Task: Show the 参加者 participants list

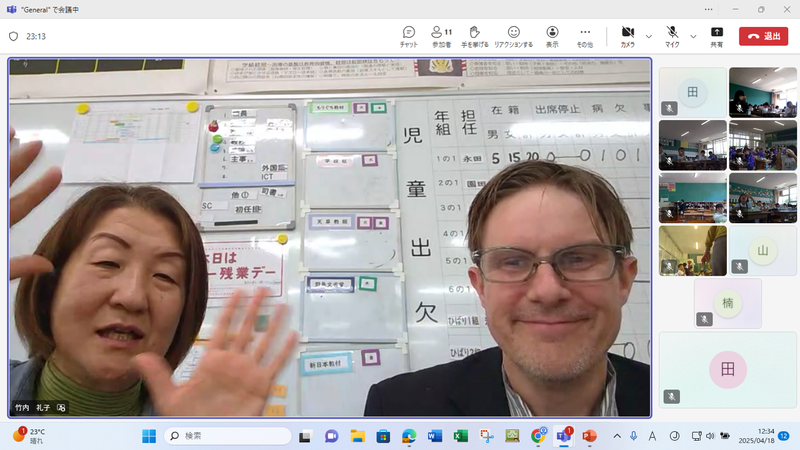Action: pyautogui.click(x=441, y=37)
